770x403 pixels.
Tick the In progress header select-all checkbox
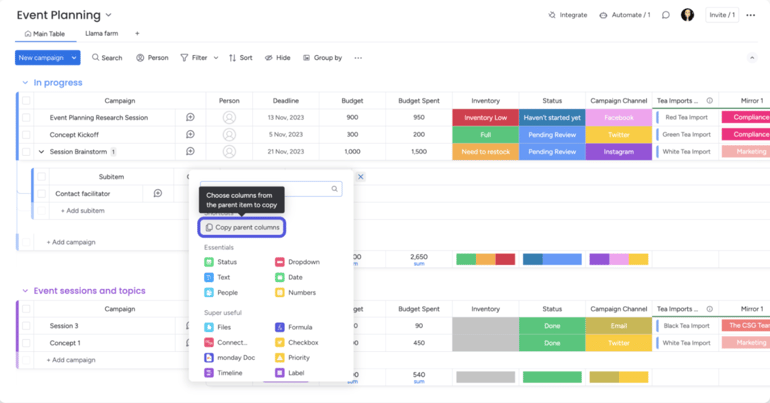click(x=26, y=101)
